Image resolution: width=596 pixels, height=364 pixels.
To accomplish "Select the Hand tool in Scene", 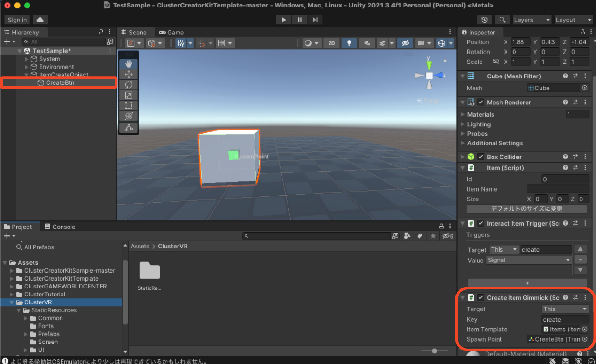I will pos(129,64).
